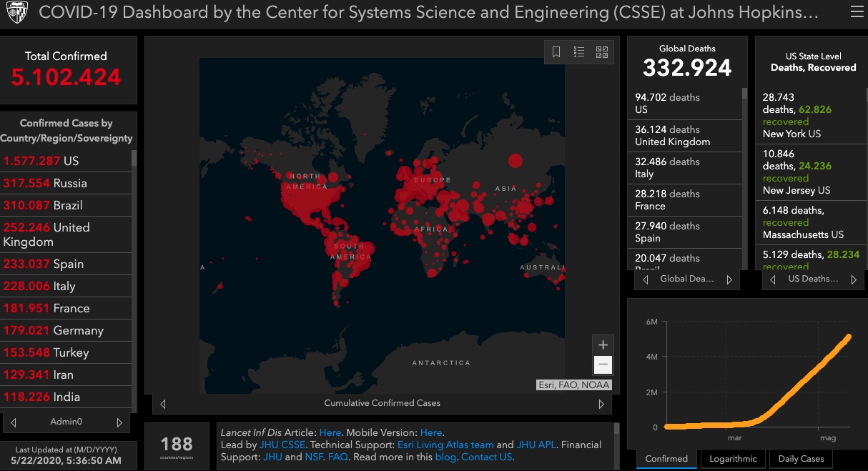This screenshot has height=471, width=868.
Task: Open the NSF link
Action: (x=313, y=457)
